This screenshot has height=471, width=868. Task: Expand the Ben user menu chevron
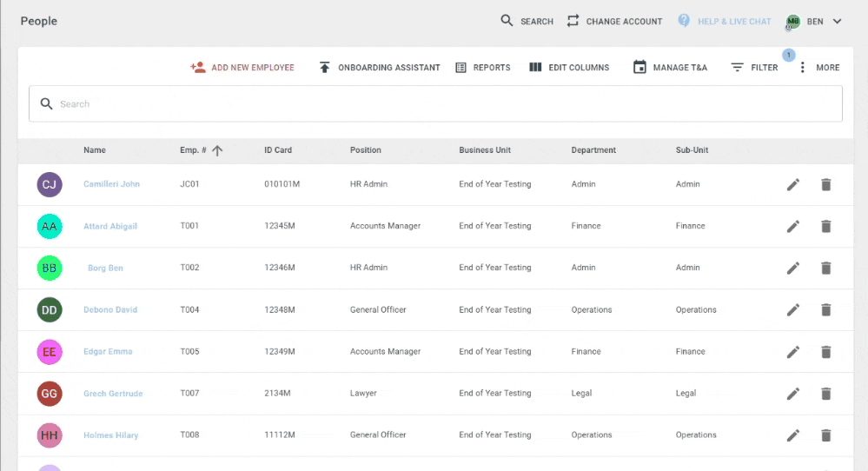pyautogui.click(x=837, y=21)
